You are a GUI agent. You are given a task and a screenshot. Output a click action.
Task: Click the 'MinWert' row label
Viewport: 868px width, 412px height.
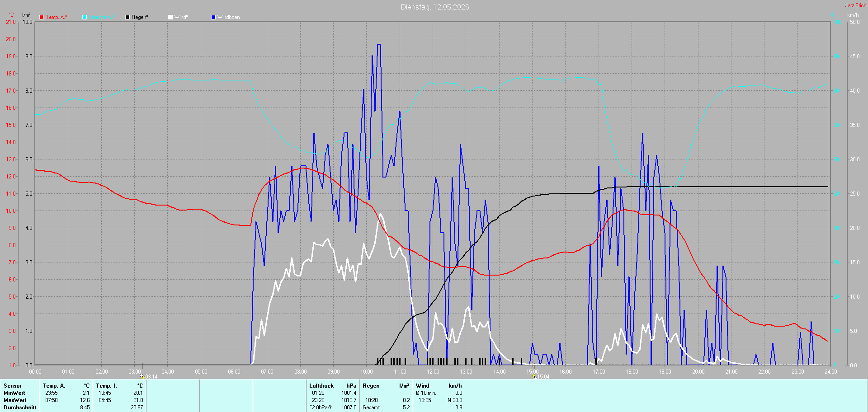pos(14,393)
